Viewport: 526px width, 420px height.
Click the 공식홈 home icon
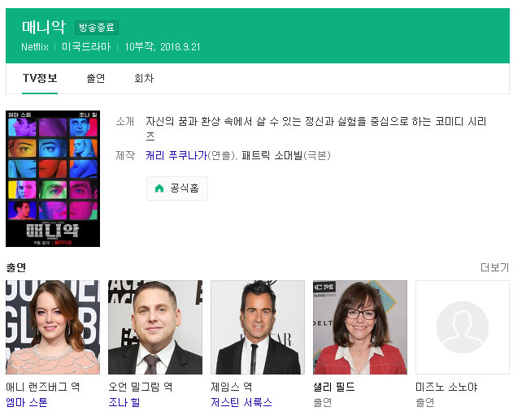click(x=159, y=188)
